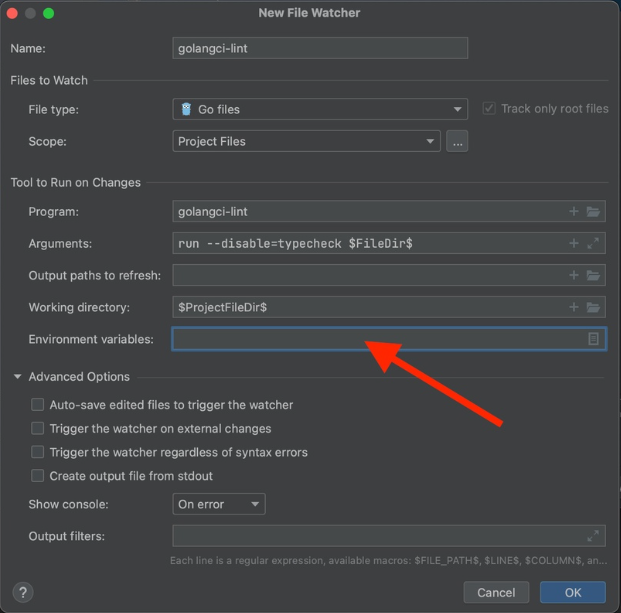The image size is (621, 613).
Task: Open help with the question mark button
Action: (24, 592)
